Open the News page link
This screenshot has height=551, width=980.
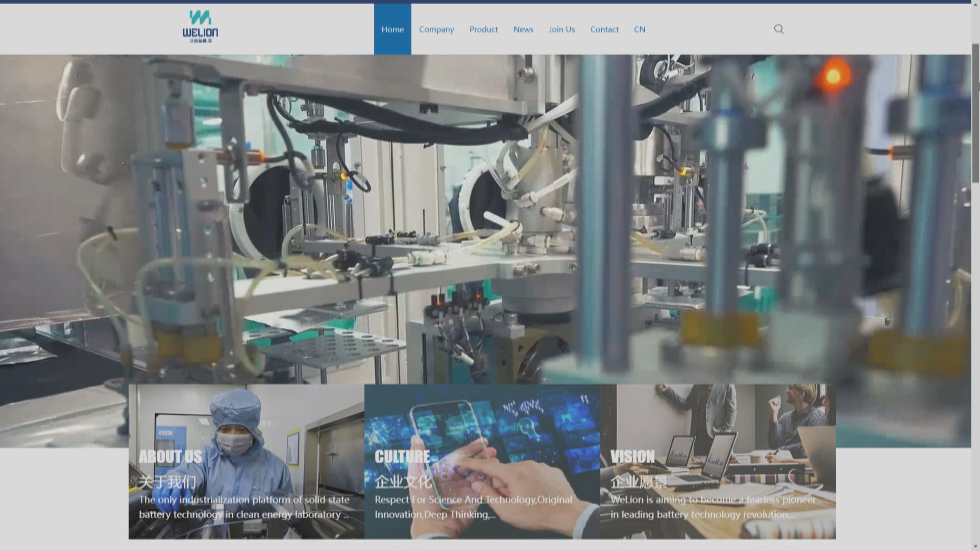pos(523,30)
